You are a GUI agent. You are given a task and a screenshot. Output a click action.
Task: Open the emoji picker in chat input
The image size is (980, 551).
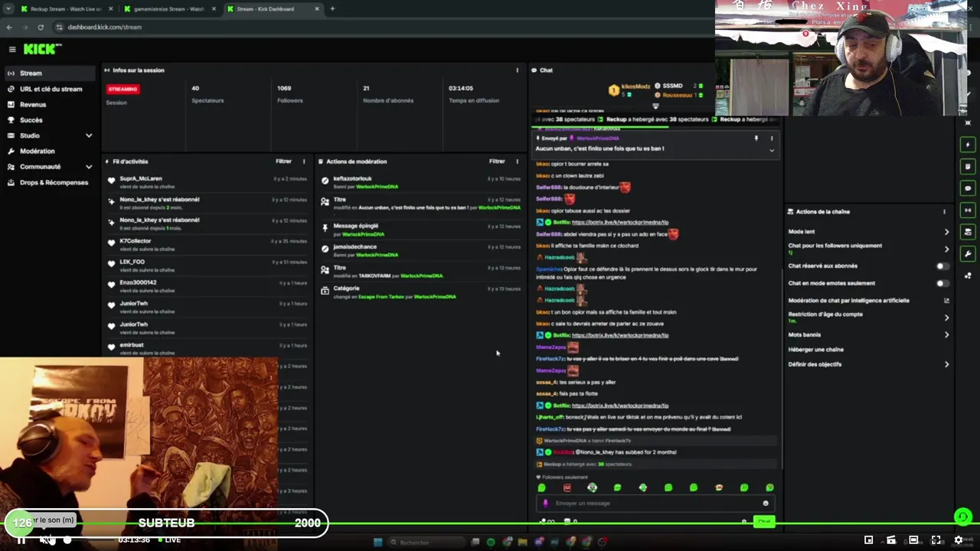pyautogui.click(x=765, y=503)
